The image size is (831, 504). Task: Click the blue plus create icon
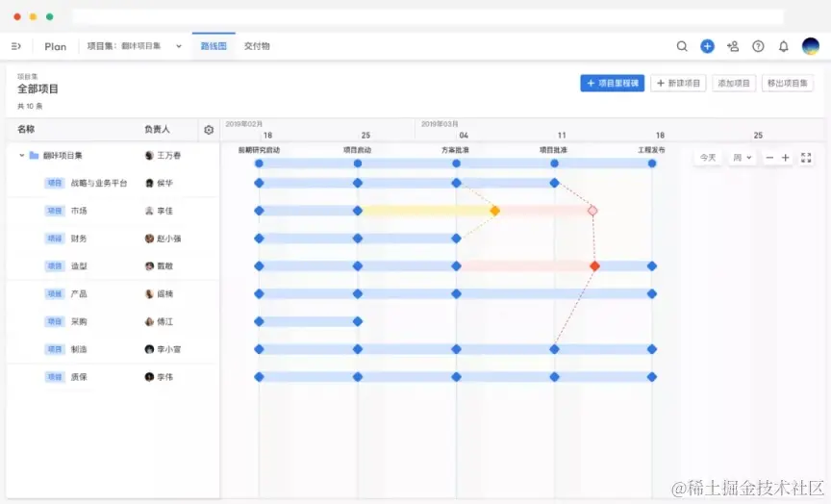pyautogui.click(x=707, y=46)
